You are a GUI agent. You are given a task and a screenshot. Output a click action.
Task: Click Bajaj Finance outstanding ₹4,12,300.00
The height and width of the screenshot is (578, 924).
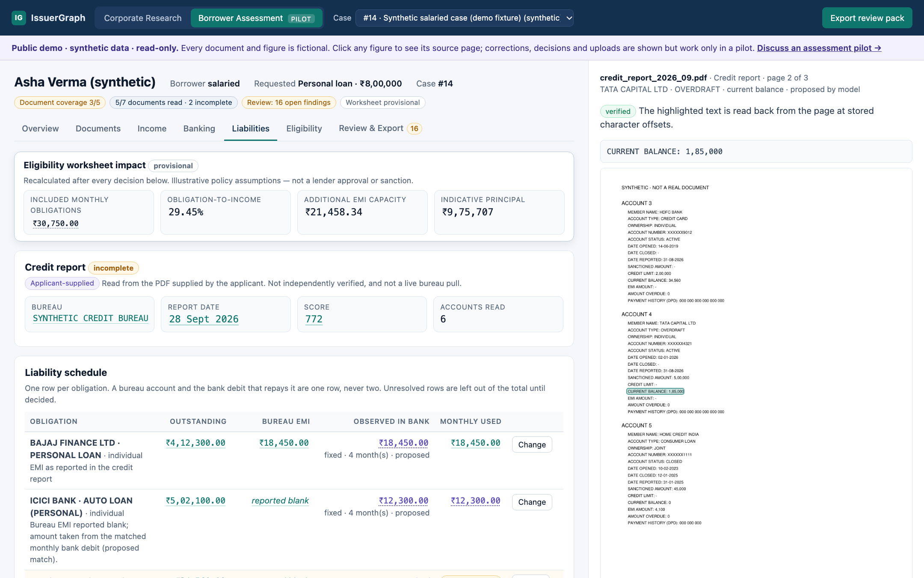point(195,443)
